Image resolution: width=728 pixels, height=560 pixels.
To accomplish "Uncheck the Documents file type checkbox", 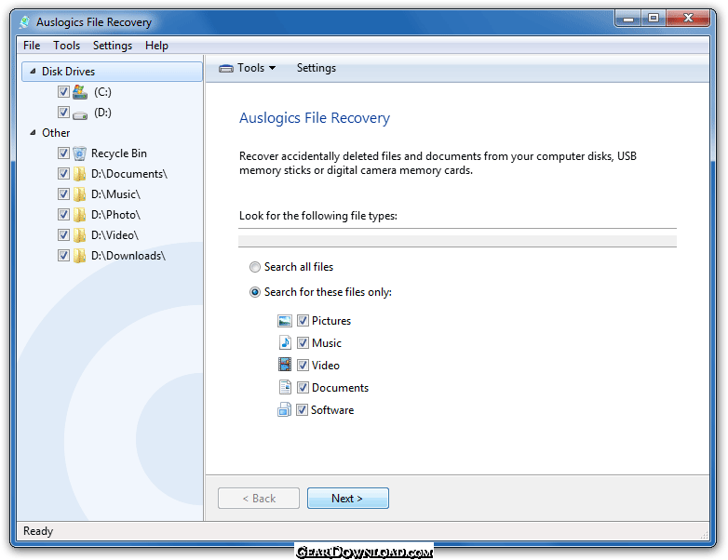I will (x=303, y=387).
